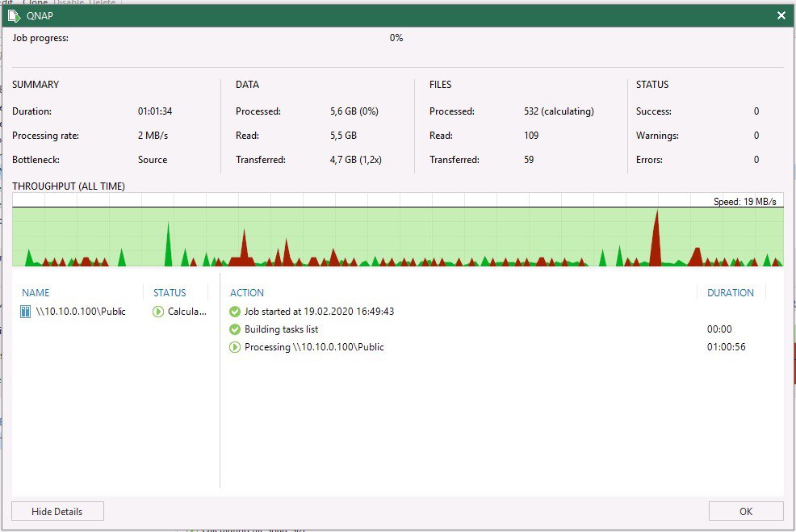Click the Bottleneck value Source
This screenshot has width=796, height=532.
(153, 159)
